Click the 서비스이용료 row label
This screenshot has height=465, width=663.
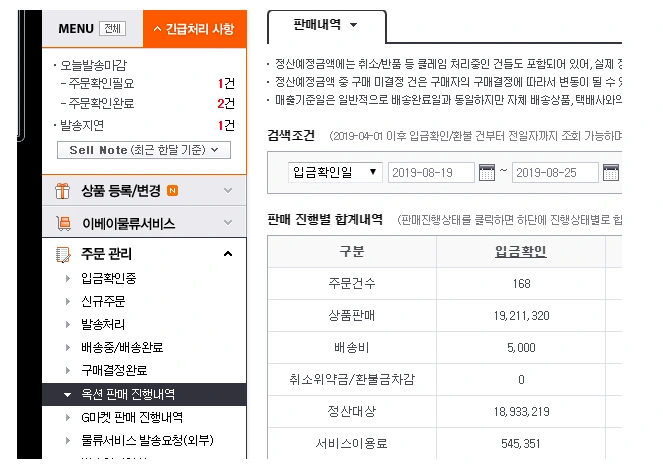pyautogui.click(x=352, y=443)
